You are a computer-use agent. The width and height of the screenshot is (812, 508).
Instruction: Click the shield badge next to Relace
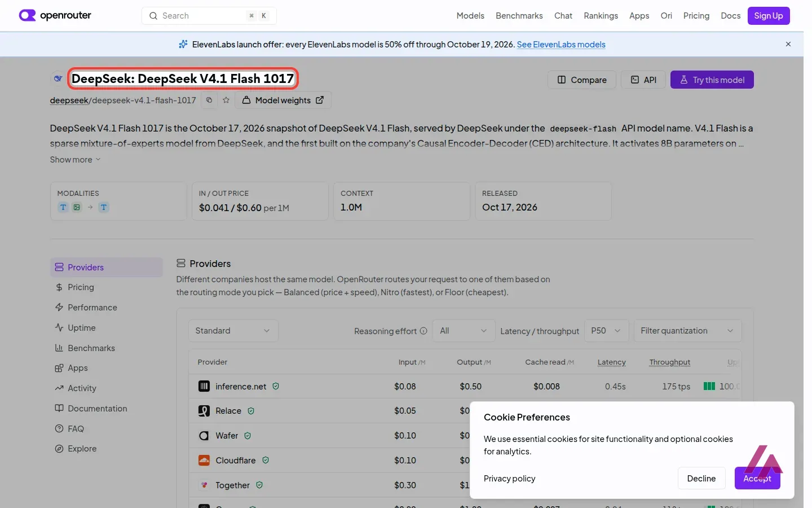pyautogui.click(x=251, y=411)
